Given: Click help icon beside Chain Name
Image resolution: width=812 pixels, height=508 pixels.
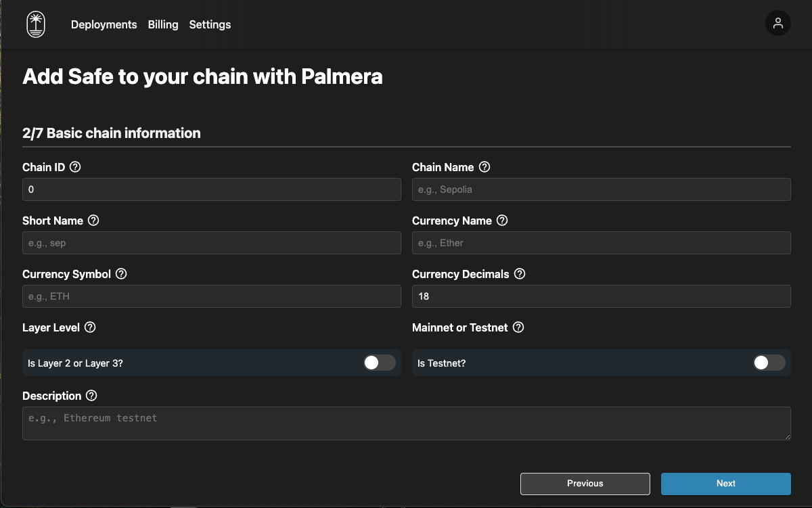Looking at the screenshot, I should 484,167.
